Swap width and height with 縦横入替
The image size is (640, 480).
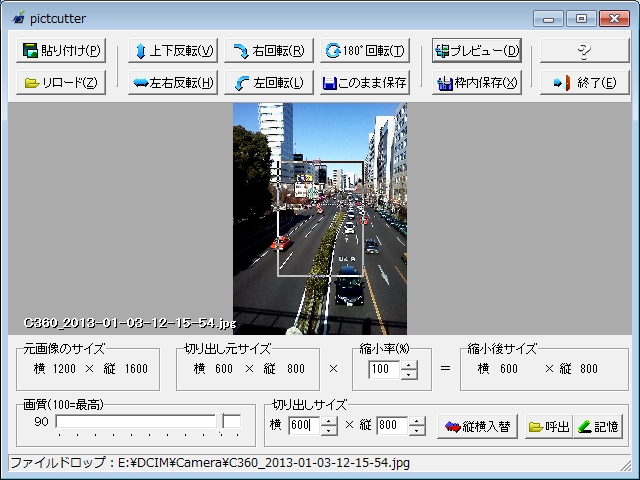coord(478,427)
